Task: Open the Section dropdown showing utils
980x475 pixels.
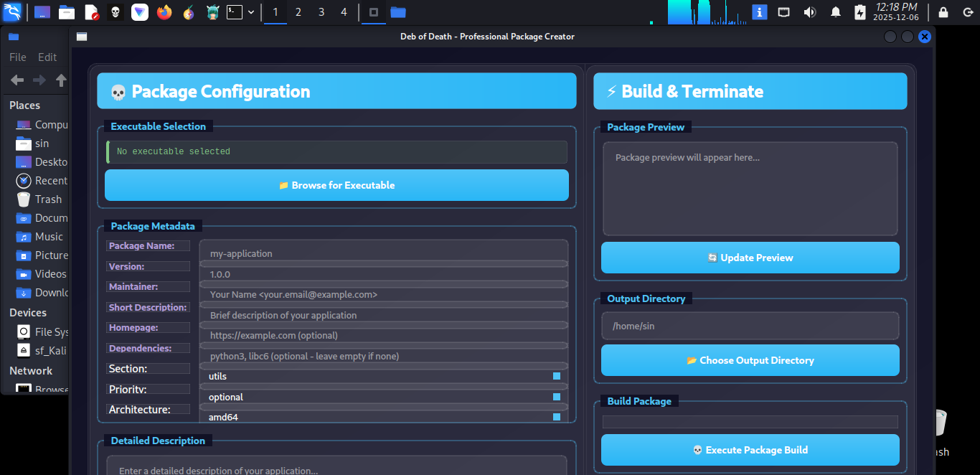Action: pyautogui.click(x=384, y=376)
